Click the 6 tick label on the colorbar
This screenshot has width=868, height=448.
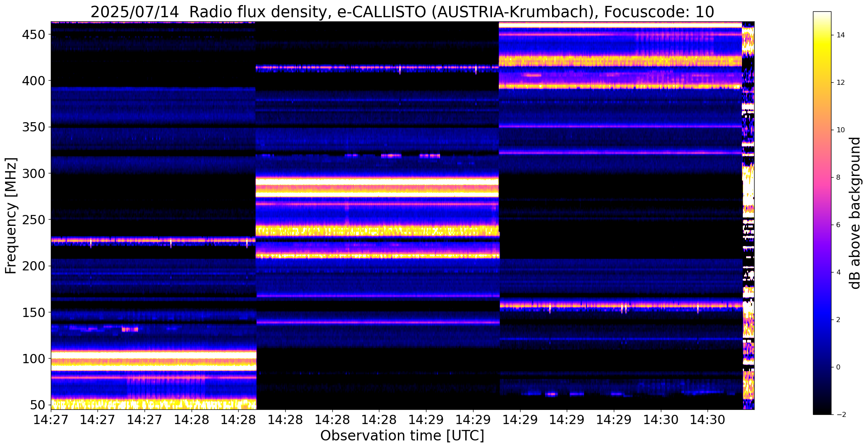(x=839, y=225)
